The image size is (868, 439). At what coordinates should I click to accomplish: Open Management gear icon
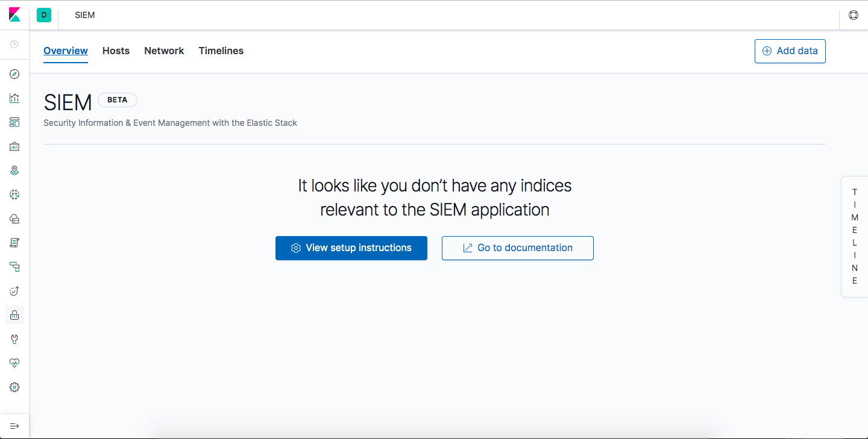coord(14,387)
